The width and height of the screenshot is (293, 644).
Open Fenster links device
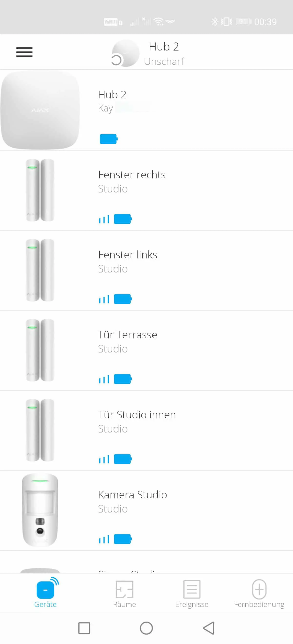[x=146, y=270]
